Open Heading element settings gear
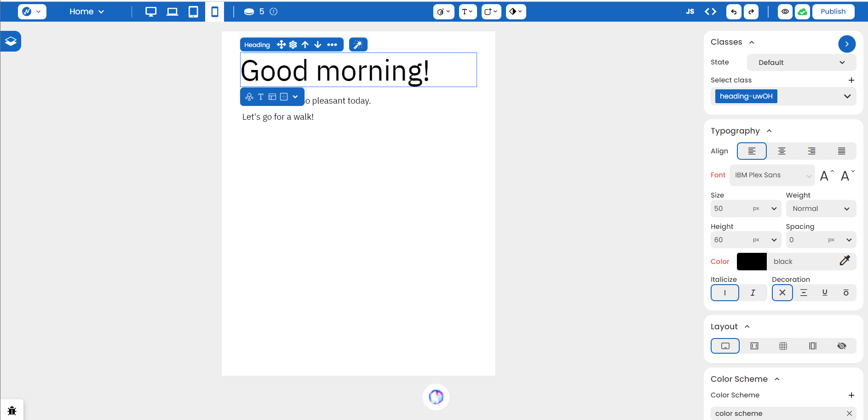This screenshot has width=868, height=420. pos(293,45)
